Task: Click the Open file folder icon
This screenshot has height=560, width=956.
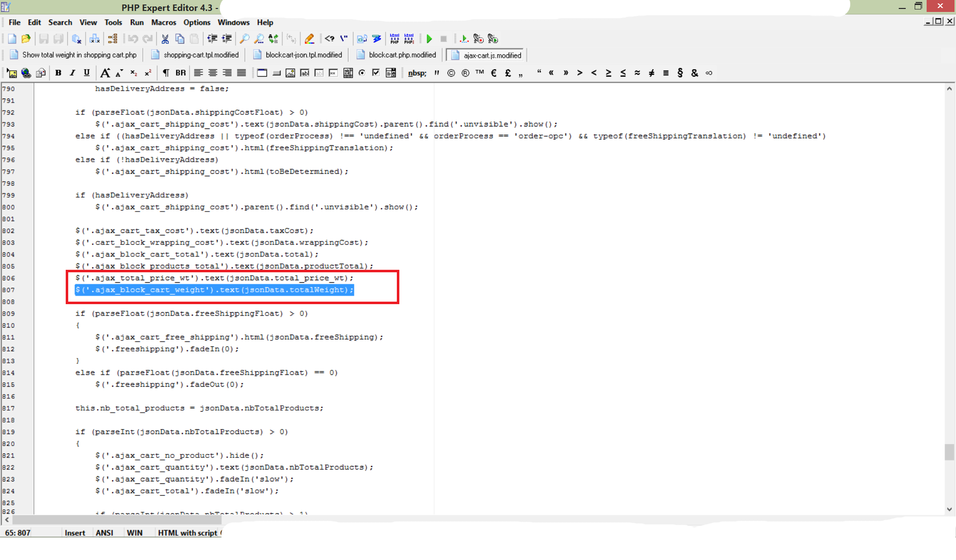Action: tap(26, 39)
